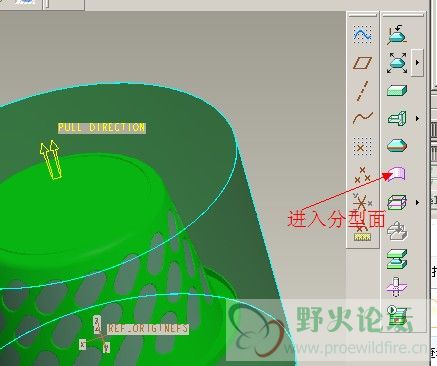
Task: Select the Datum Plane tool
Action: coord(362,63)
